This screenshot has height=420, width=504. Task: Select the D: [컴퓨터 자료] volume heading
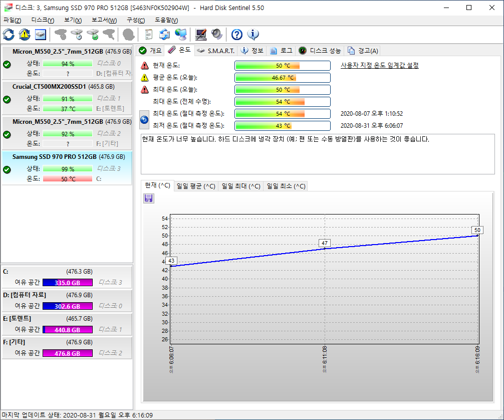coord(25,295)
